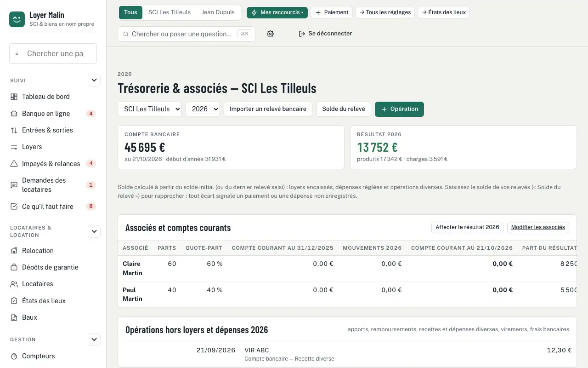This screenshot has width=588, height=368.
Task: Click the Locataires people icon
Action: point(14,284)
